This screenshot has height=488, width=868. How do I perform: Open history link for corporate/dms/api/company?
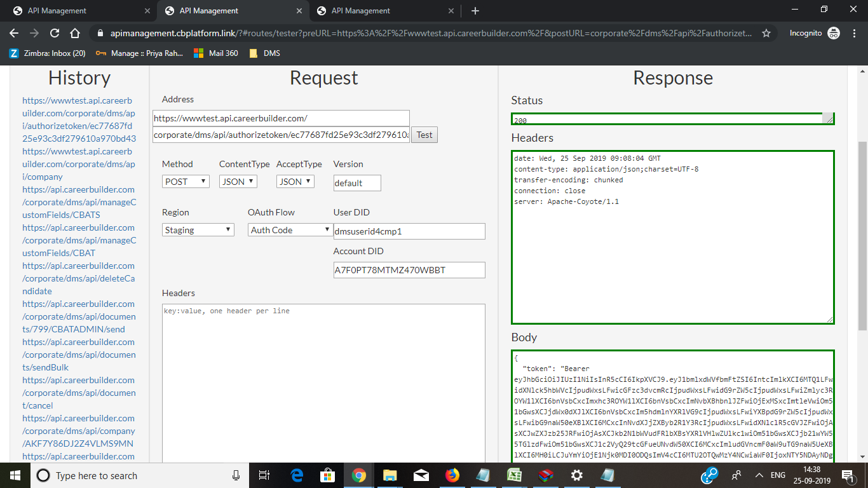point(79,164)
